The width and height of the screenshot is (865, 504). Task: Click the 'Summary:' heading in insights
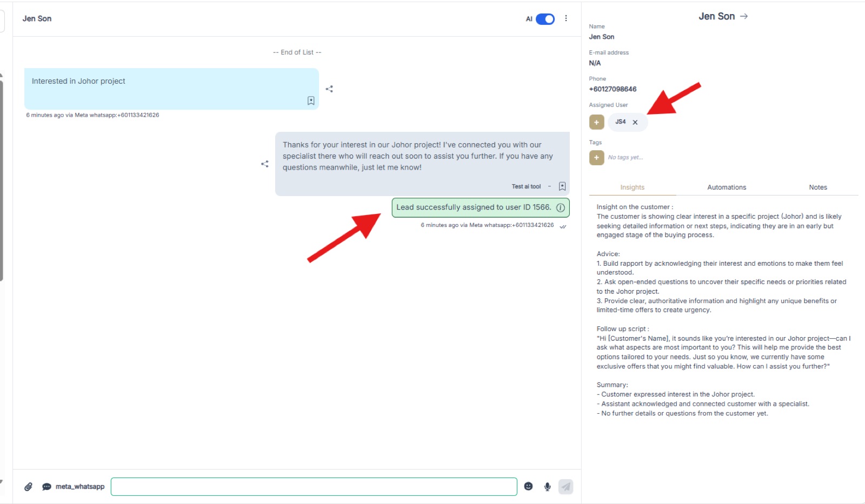(x=612, y=385)
